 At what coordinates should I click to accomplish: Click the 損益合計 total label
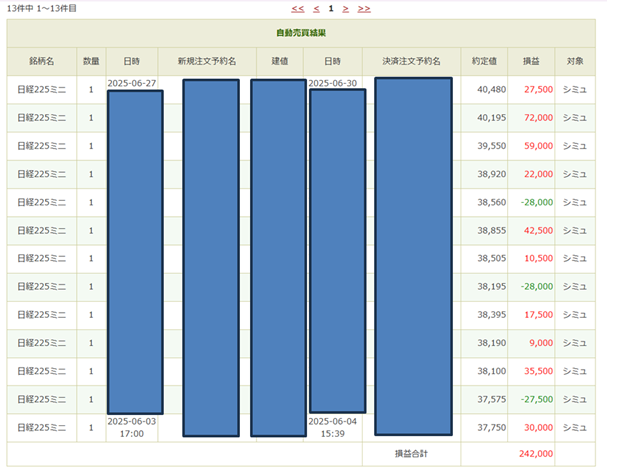point(411,454)
